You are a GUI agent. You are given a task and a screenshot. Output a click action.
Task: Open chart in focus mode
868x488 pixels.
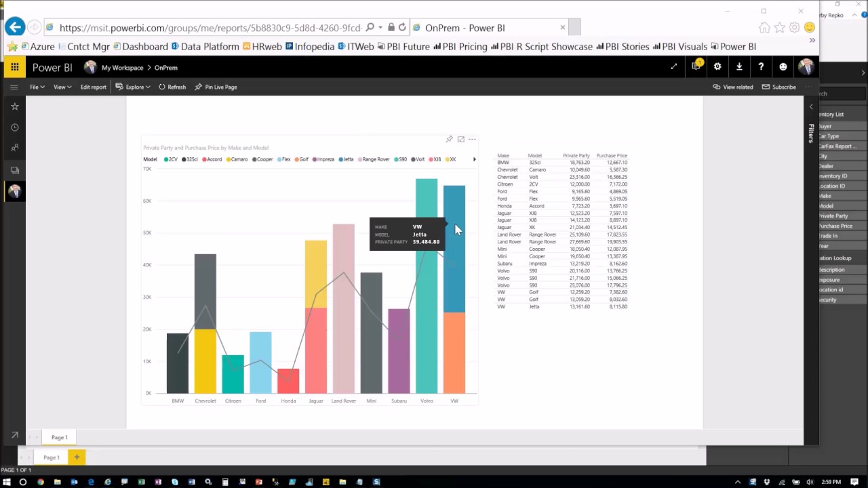click(x=461, y=139)
